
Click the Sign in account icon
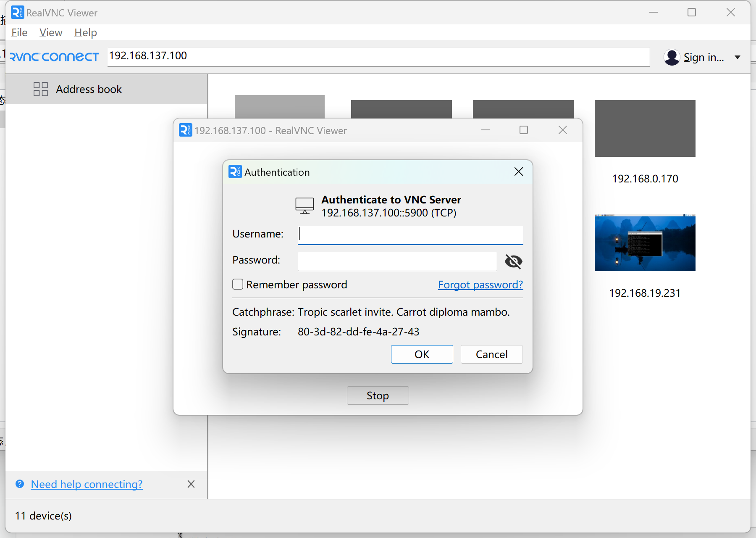click(x=672, y=57)
